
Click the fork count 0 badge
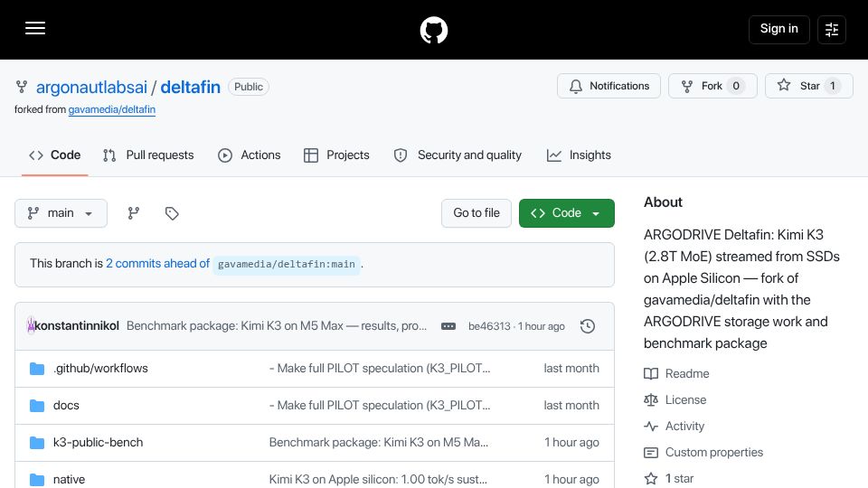(x=736, y=86)
